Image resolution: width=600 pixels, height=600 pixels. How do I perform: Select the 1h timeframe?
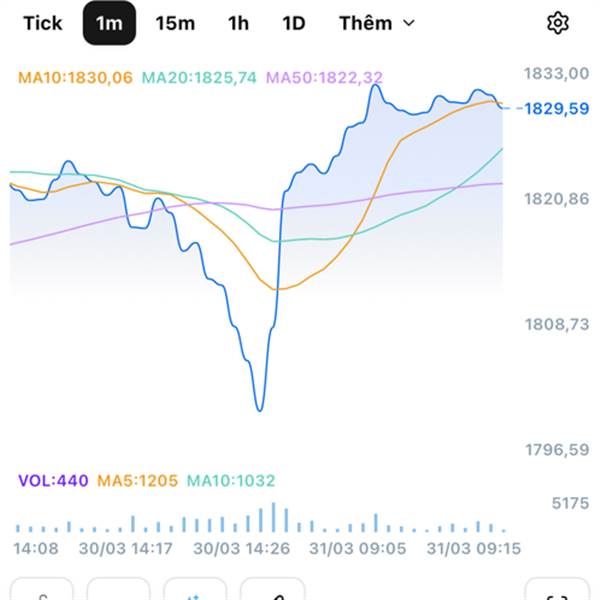[238, 23]
